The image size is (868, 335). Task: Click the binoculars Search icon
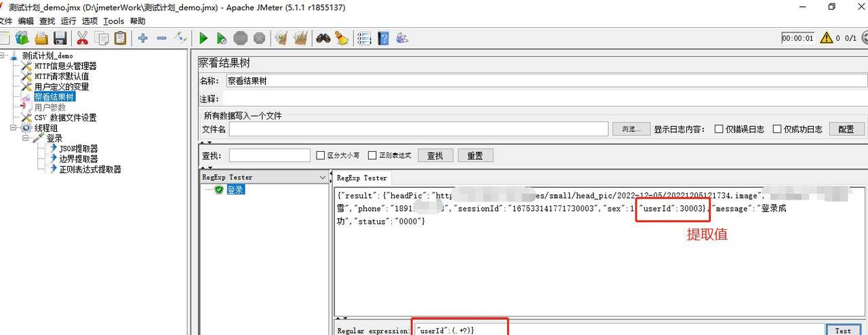(x=323, y=39)
